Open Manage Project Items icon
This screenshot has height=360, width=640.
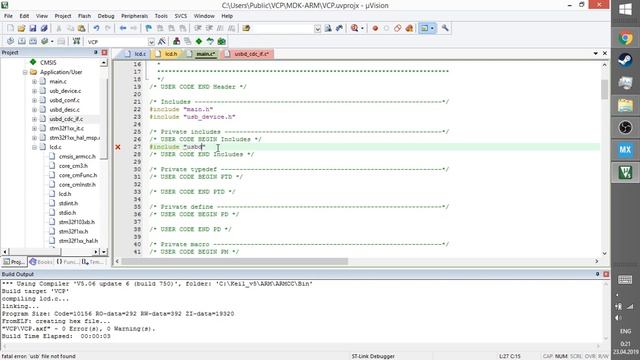[x=176, y=41]
